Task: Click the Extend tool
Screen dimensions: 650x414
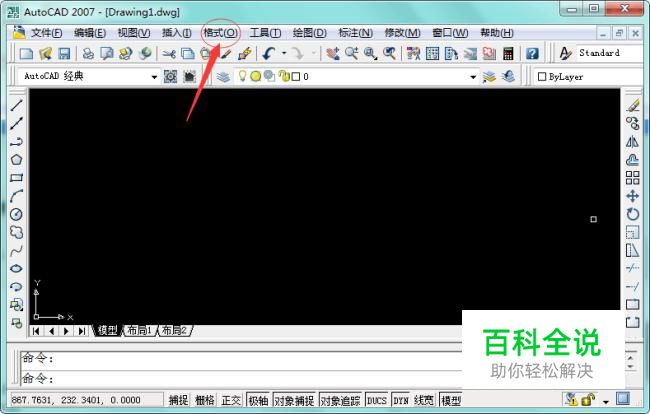Action: click(633, 287)
